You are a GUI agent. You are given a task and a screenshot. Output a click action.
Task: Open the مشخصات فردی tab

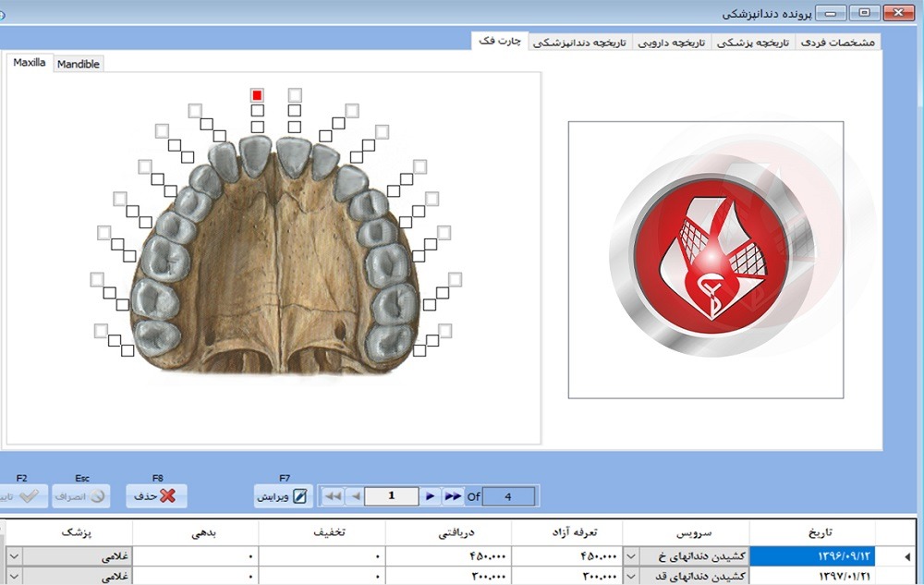[837, 43]
